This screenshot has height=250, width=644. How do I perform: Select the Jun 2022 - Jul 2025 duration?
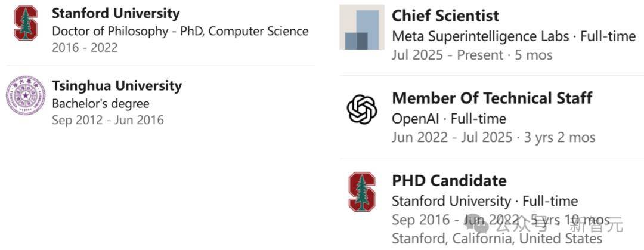493,138
